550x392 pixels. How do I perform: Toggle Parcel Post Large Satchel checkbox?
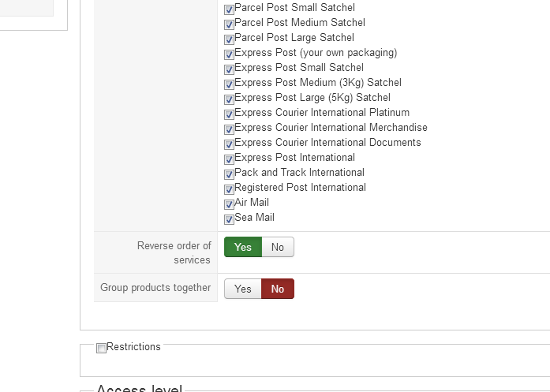point(229,39)
